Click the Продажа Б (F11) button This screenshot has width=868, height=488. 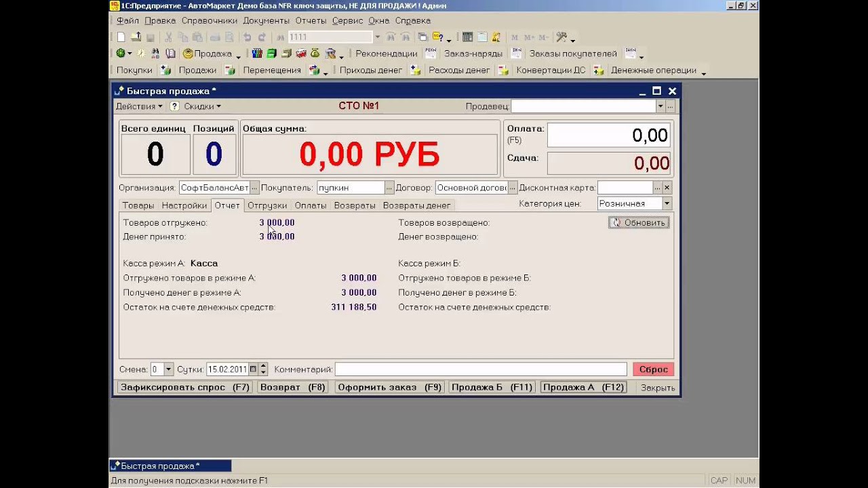coord(492,388)
